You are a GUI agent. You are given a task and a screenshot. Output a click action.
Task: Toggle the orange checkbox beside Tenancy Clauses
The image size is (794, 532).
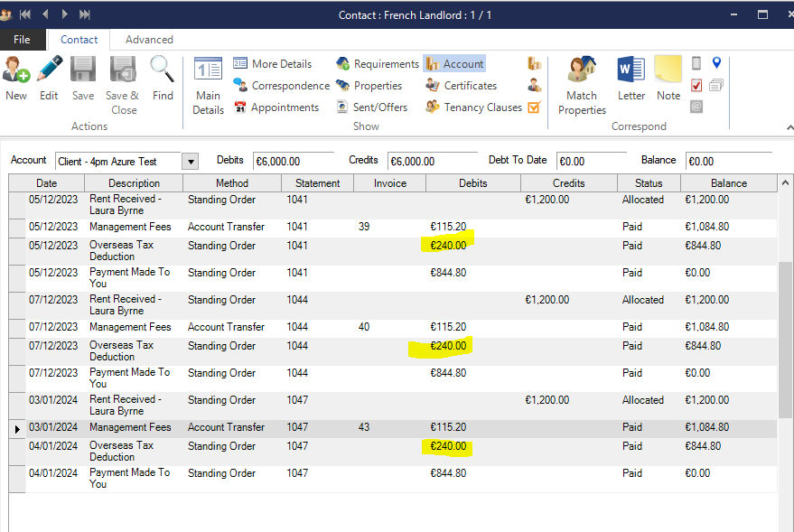click(x=534, y=107)
